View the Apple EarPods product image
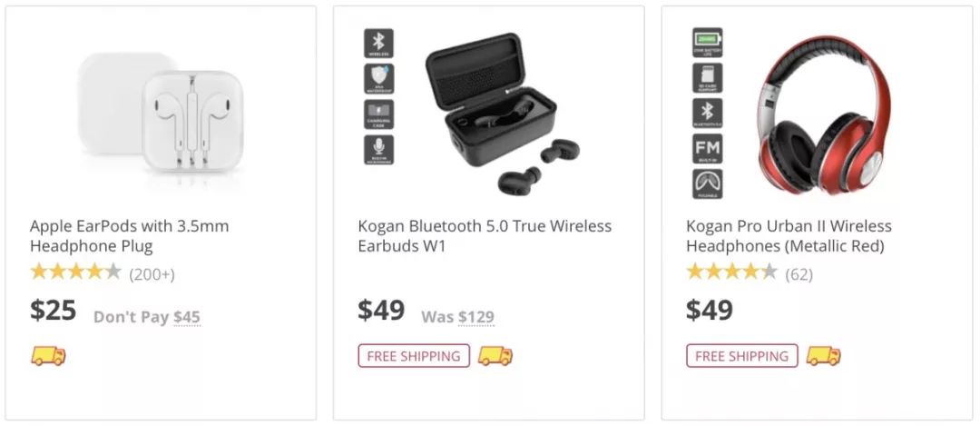The width and height of the screenshot is (980, 426). [162, 115]
